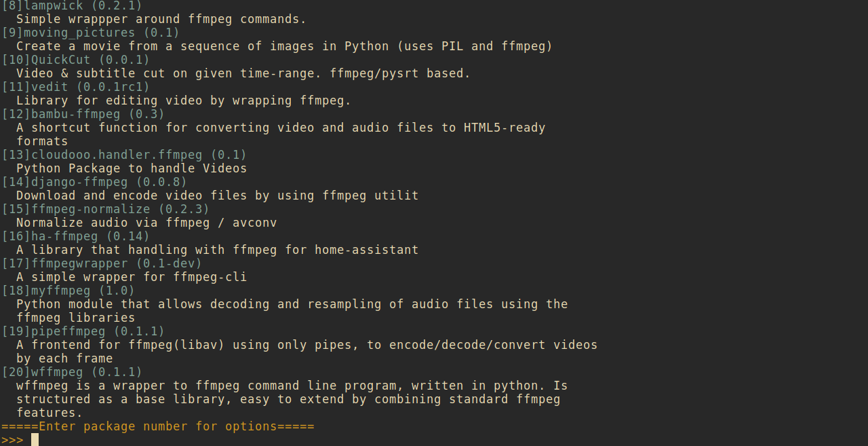This screenshot has width=868, height=446.
Task: Click the wffmpeg (0.1.1) package name
Action: (x=71, y=372)
